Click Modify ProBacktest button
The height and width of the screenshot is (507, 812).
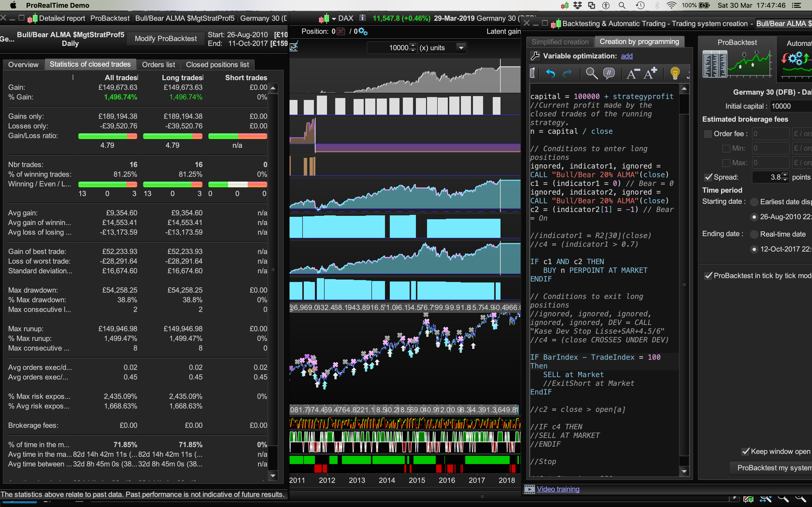pos(166,39)
